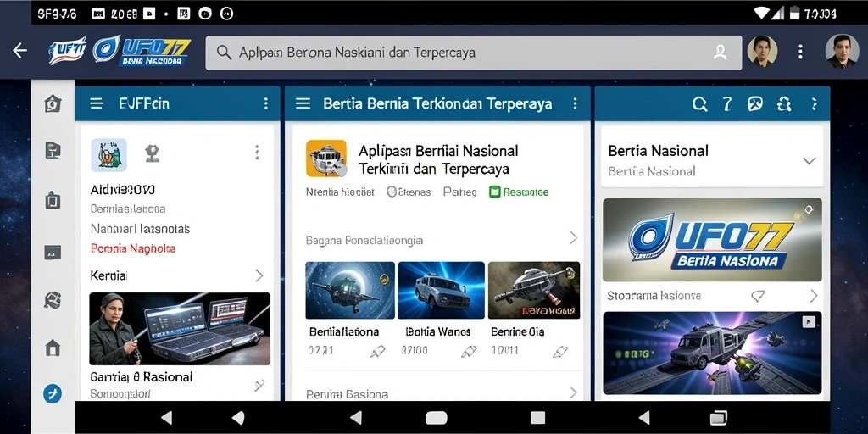This screenshot has height=434, width=868.
Task: Click the image icon in the right panel header
Action: (x=755, y=104)
